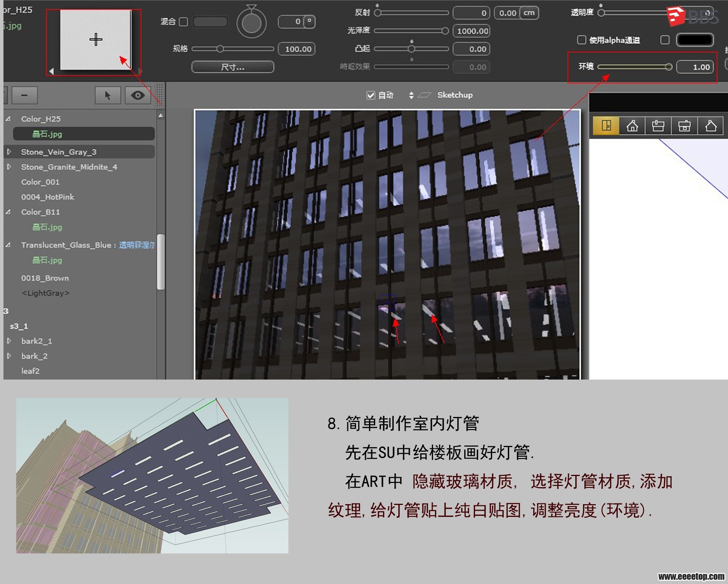This screenshot has width=728, height=584.
Task: Expand Stone_Vein_Gray_3 material
Action: (x=8, y=152)
